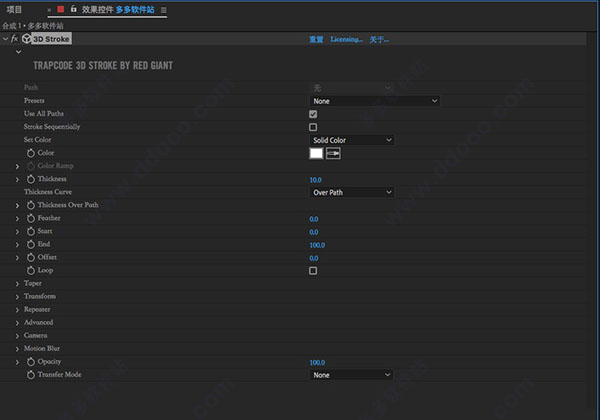Click the Offset value 0.0
This screenshot has width=600, height=420.
(x=314, y=258)
